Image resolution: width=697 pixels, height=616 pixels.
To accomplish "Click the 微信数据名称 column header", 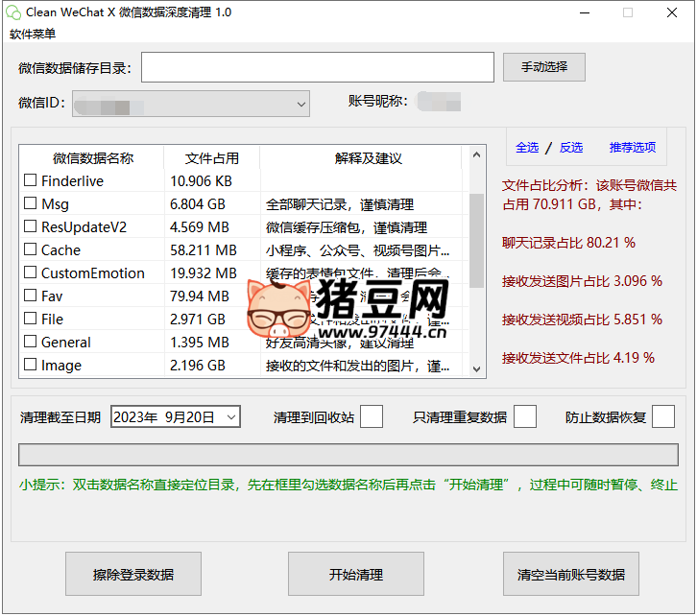I will pos(92,158).
